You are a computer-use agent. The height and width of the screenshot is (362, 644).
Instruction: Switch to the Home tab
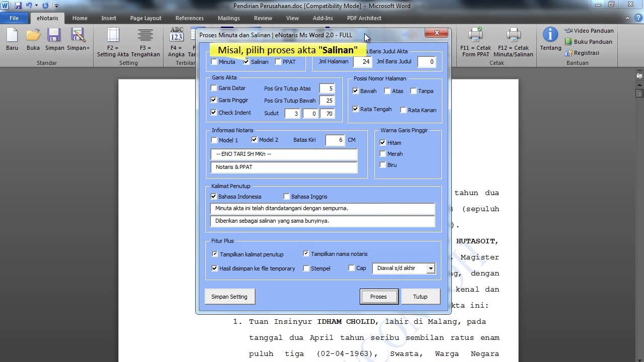(79, 18)
